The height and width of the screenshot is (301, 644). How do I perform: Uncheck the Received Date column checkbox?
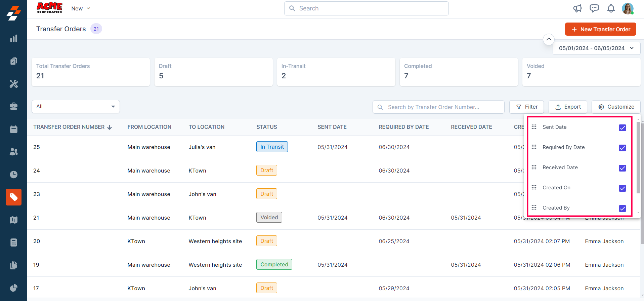click(x=622, y=168)
